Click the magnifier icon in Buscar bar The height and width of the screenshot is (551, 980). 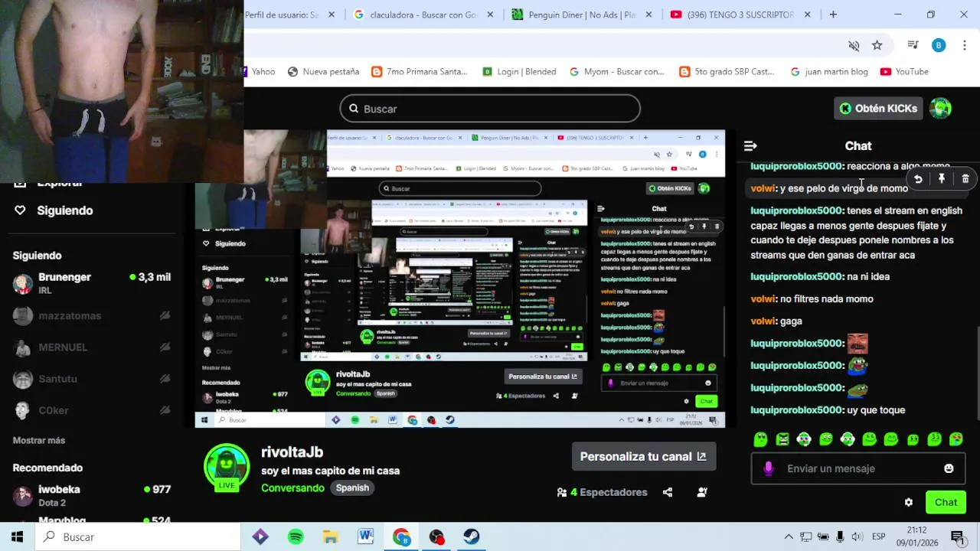pos(354,109)
